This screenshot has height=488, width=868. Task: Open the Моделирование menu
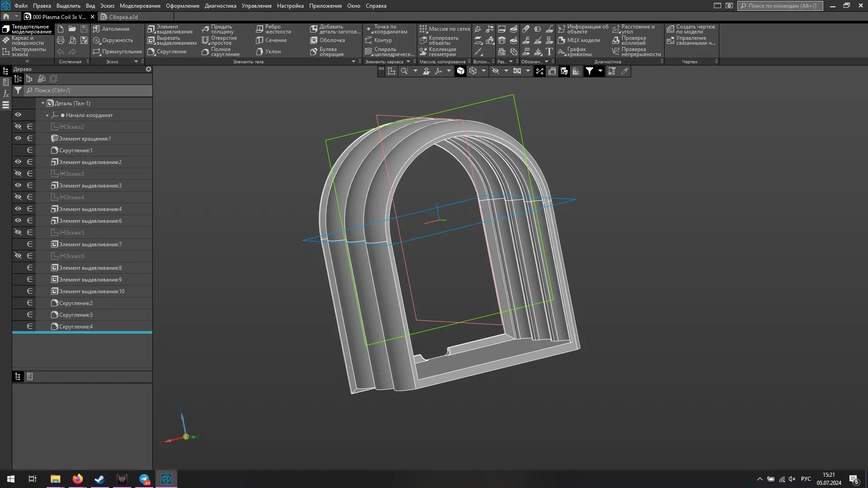[x=140, y=6]
